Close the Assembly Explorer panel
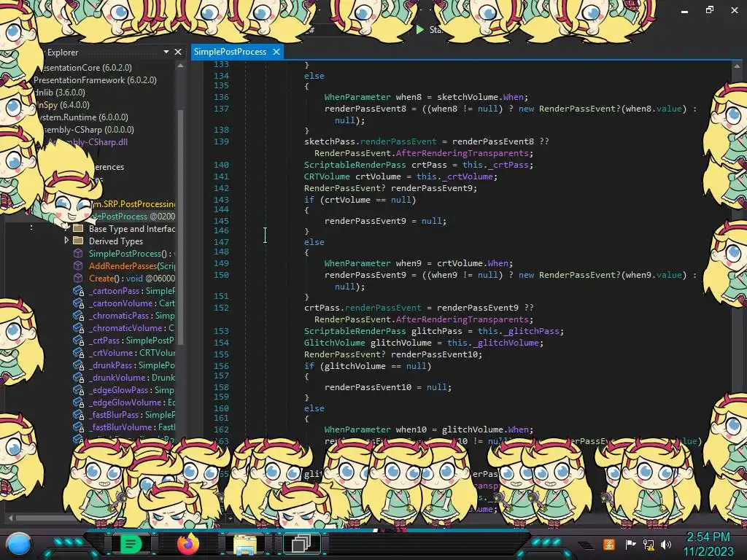 (x=178, y=52)
